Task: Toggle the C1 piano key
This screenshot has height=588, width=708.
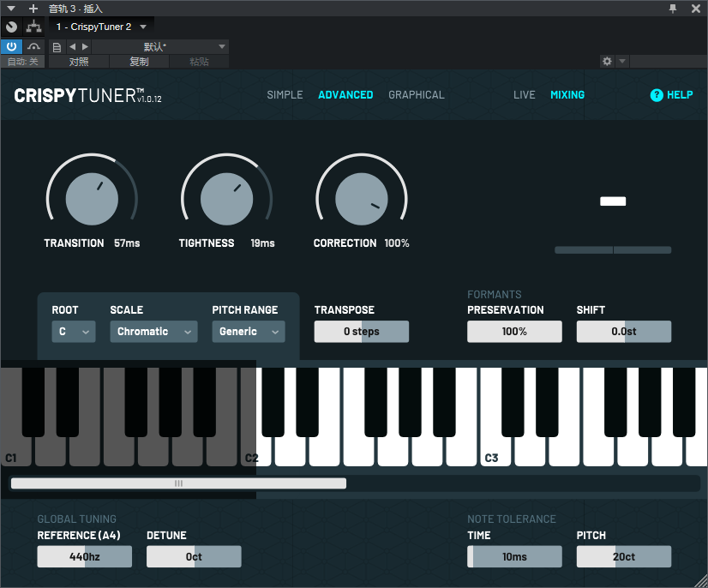Action: pyautogui.click(x=15, y=452)
